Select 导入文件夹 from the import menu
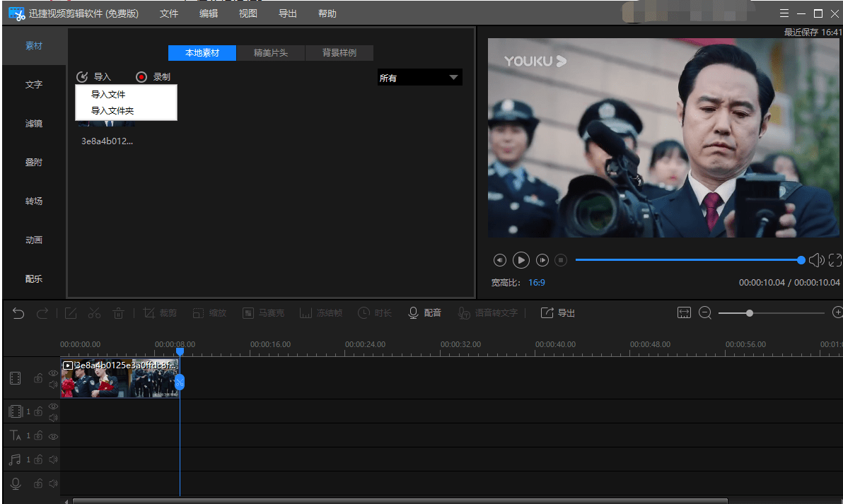 (x=112, y=111)
